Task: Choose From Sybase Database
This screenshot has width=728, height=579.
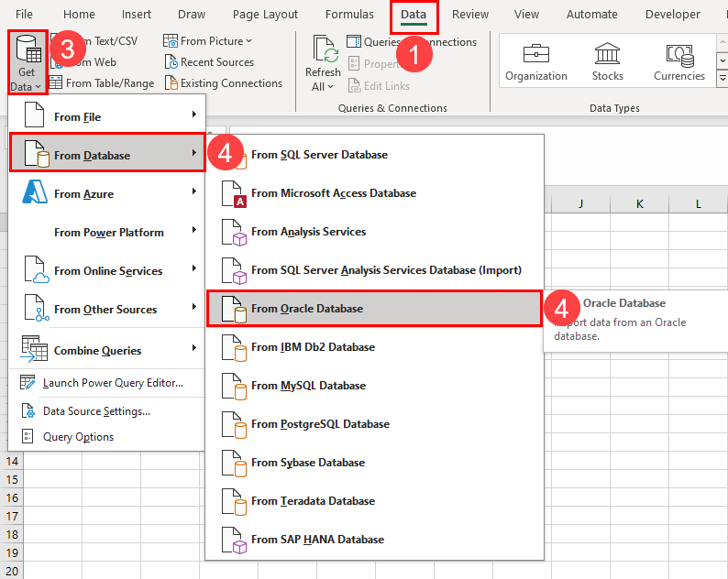Action: [375, 462]
